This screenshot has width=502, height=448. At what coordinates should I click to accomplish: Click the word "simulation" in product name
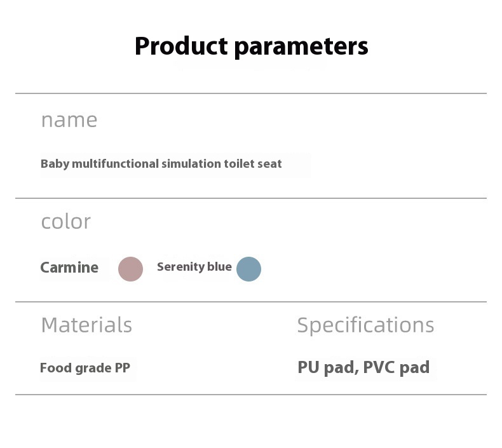pyautogui.click(x=191, y=164)
